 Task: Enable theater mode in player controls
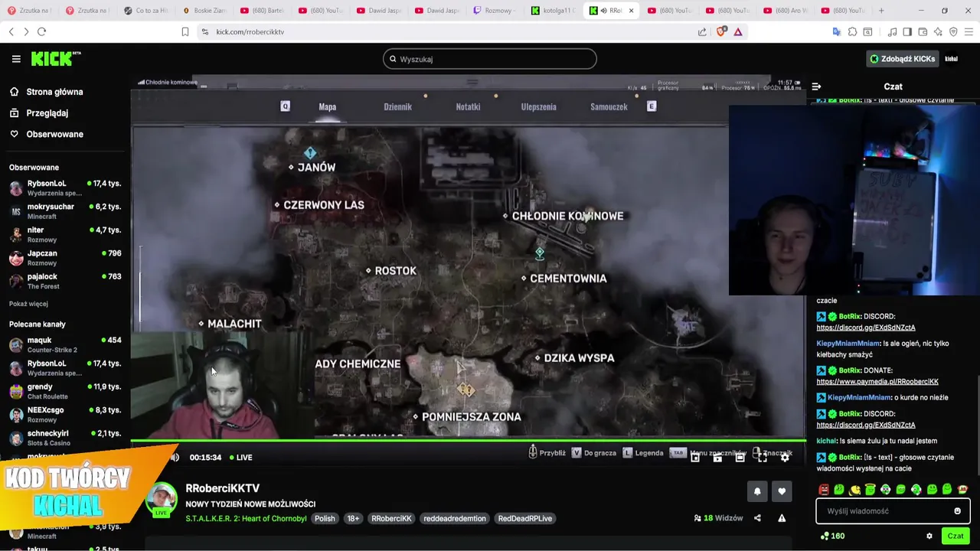tap(740, 458)
